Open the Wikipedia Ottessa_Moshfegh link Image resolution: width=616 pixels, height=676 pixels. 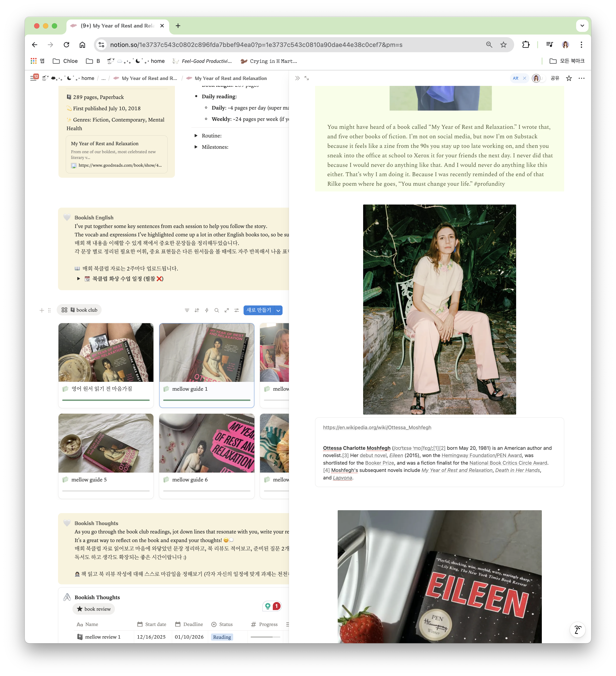pyautogui.click(x=377, y=427)
